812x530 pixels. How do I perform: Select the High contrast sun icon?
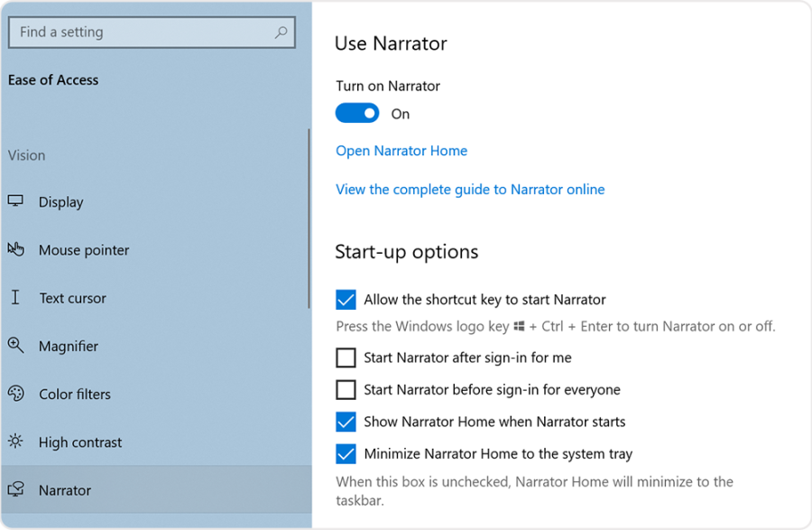(x=15, y=442)
